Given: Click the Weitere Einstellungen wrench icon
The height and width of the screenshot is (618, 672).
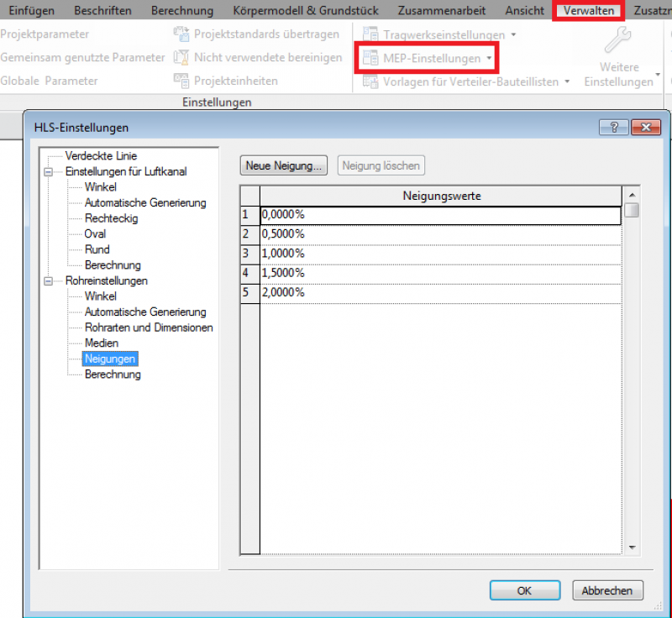Looking at the screenshot, I should 617,39.
